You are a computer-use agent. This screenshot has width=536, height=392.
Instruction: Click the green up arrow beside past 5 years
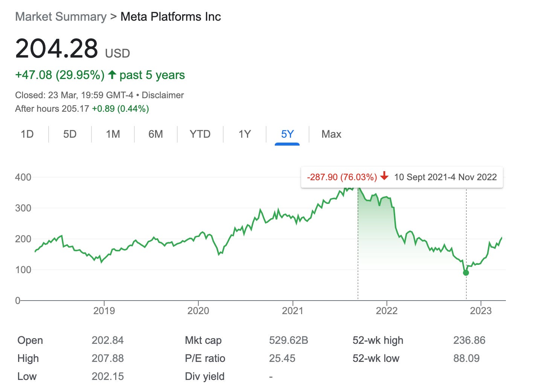click(112, 74)
